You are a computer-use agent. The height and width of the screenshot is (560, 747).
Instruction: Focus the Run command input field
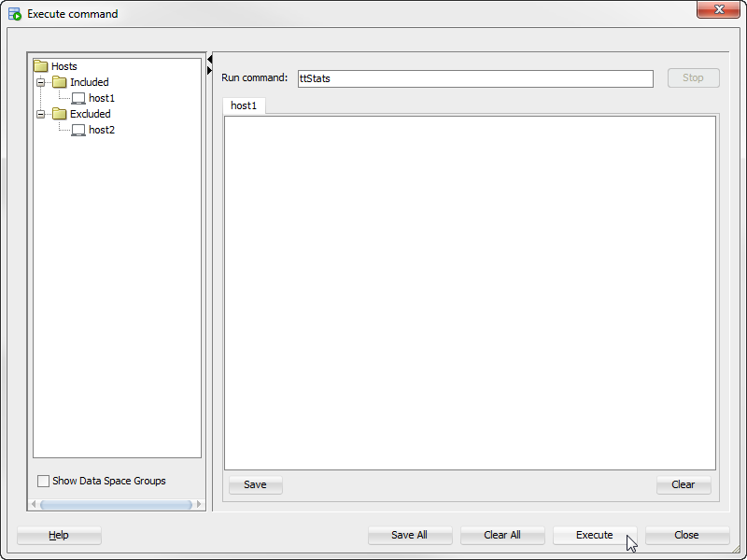pos(475,78)
